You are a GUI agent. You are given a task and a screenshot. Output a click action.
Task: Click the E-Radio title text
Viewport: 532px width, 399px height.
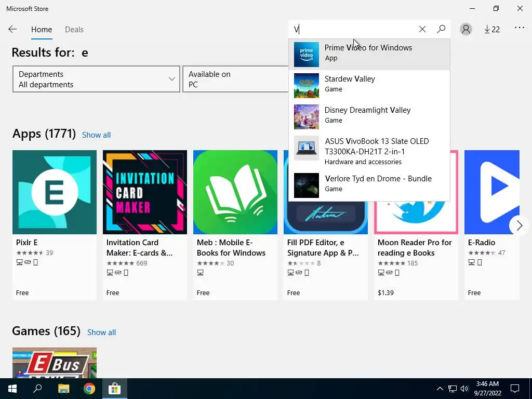pos(482,243)
